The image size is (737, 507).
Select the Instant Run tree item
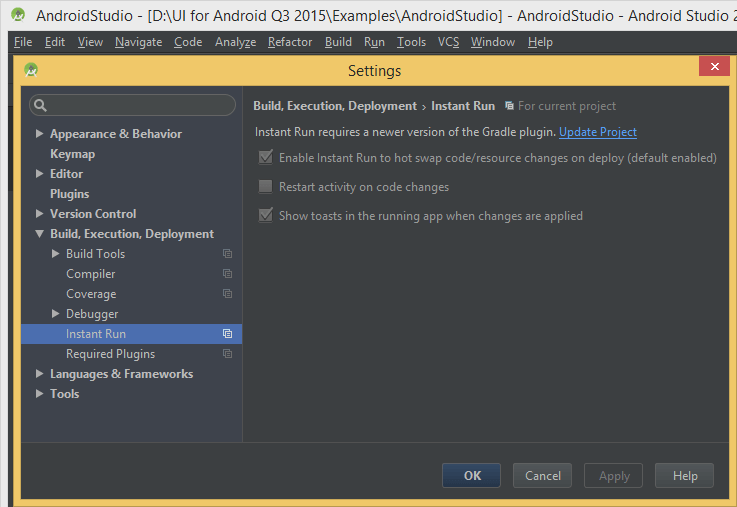click(132, 334)
